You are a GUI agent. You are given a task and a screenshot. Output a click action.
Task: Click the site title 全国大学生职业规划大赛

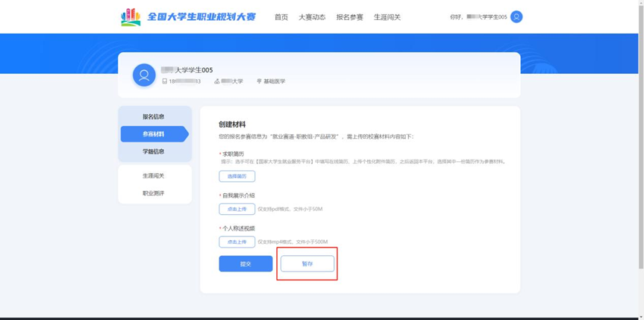pyautogui.click(x=201, y=17)
